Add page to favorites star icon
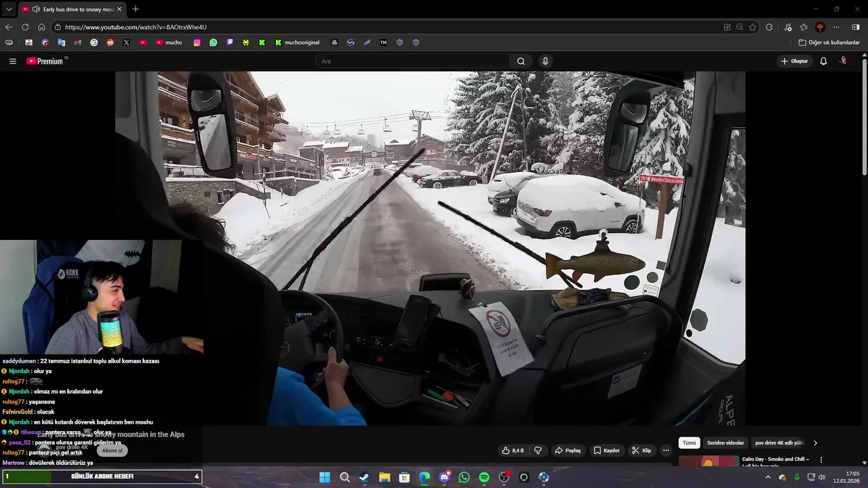The width and height of the screenshot is (868, 488). [753, 27]
